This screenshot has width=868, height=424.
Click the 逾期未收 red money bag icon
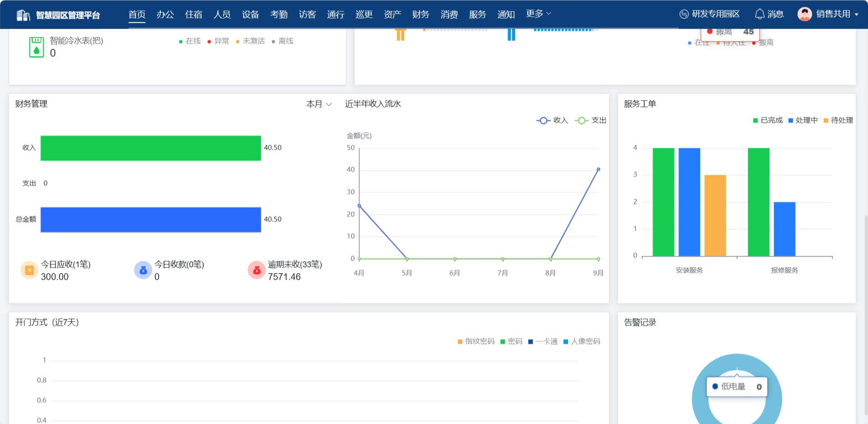[257, 270]
